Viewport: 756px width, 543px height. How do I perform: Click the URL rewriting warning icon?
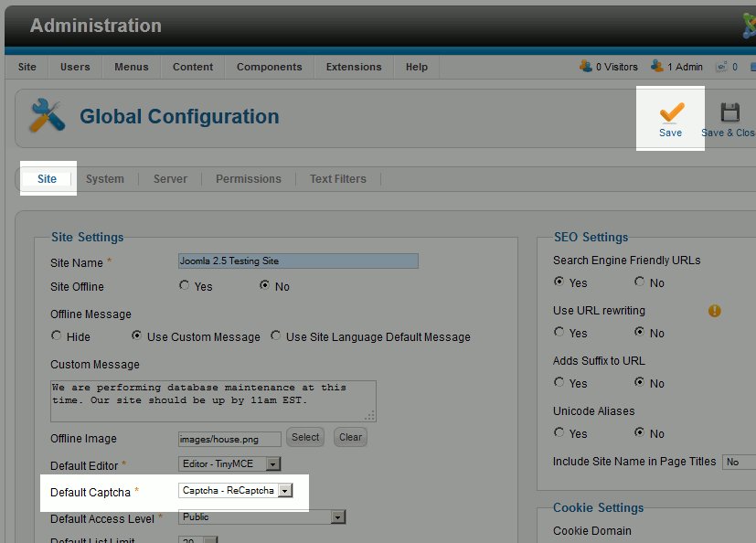pyautogui.click(x=715, y=311)
